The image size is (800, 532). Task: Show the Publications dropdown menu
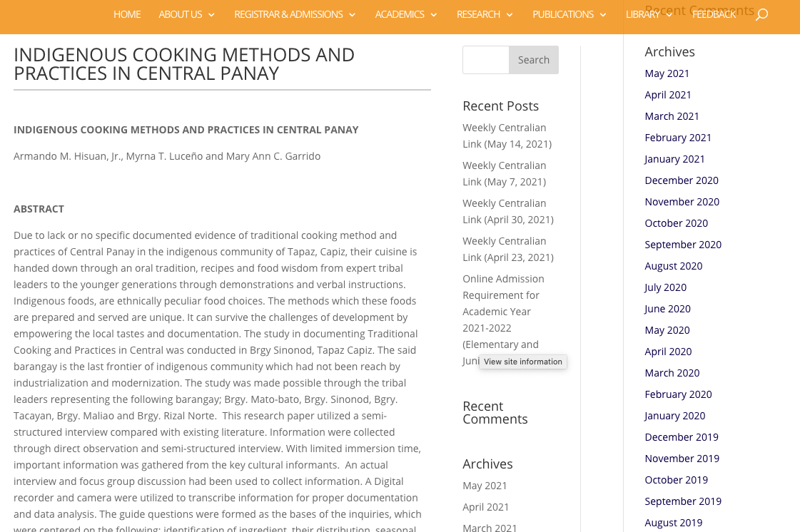569,14
